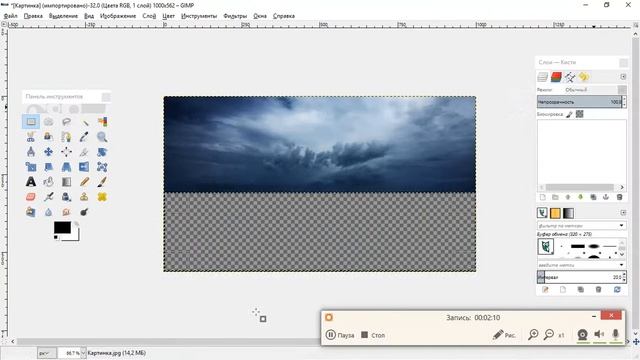
Task: Toggle speaker sound in recorder bar
Action: coord(599,335)
